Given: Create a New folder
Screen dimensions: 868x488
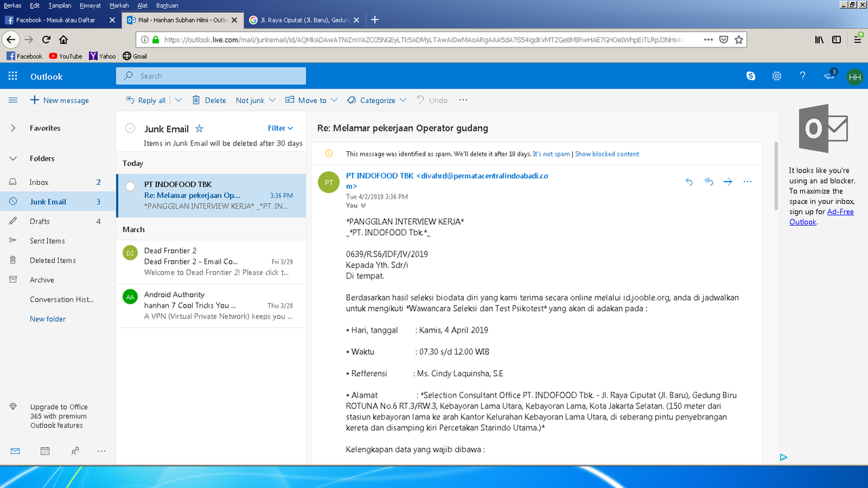Looking at the screenshot, I should pyautogui.click(x=47, y=319).
